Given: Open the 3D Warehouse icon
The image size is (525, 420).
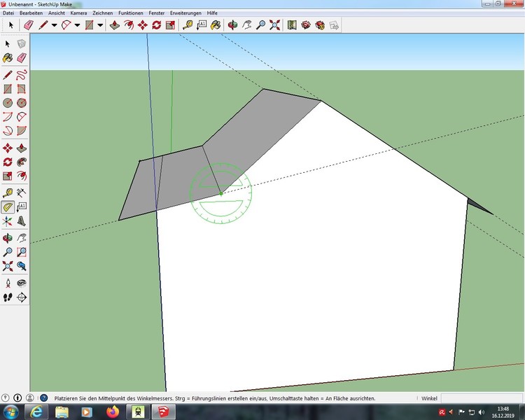Looking at the screenshot, I should (x=306, y=25).
